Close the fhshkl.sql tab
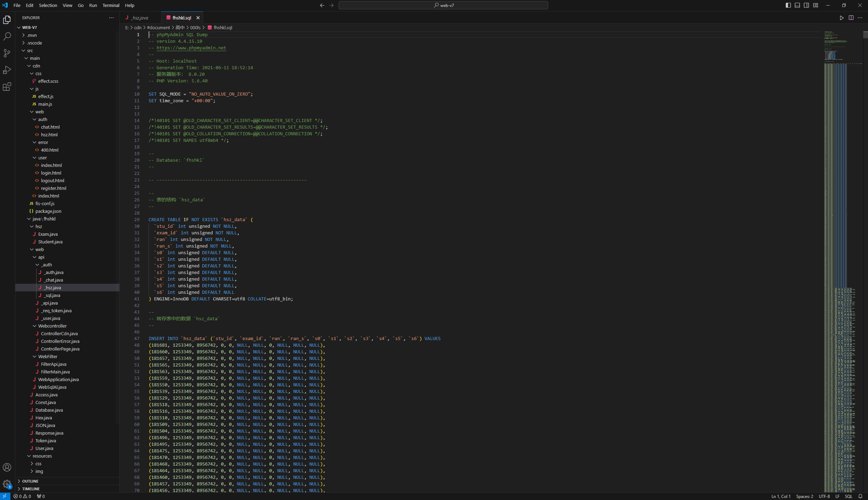Image resolution: width=868 pixels, height=500 pixels. tap(198, 18)
